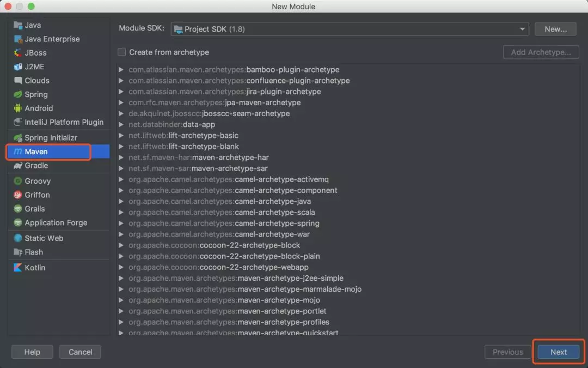The width and height of the screenshot is (588, 368).
Task: Expand the bamboo-plugin-archetype tree node
Action: 121,70
